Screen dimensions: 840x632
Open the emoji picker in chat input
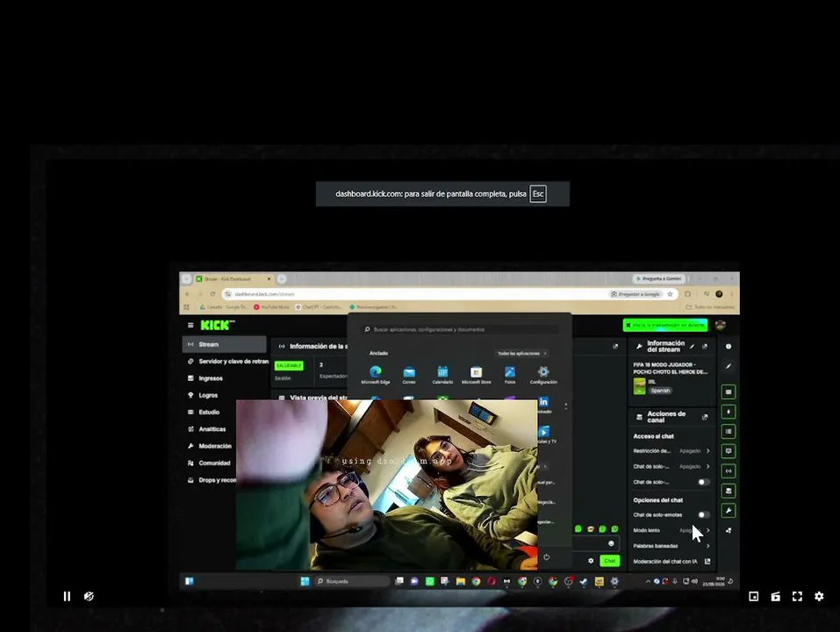point(611,543)
